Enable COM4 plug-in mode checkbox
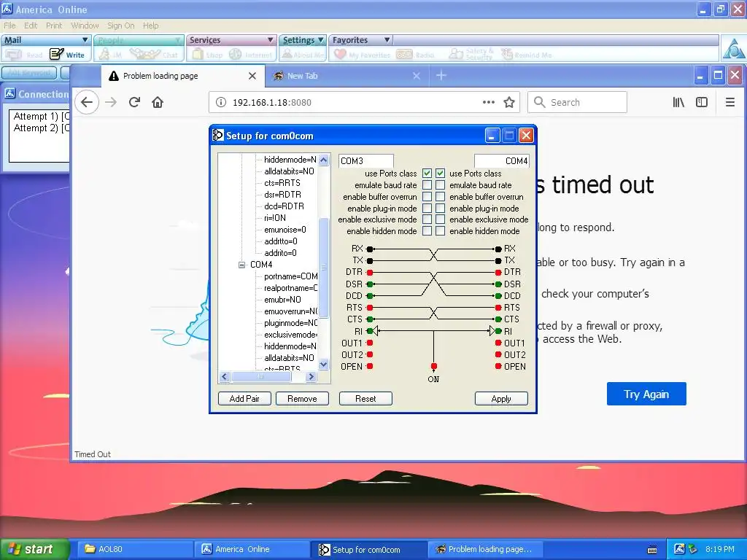Screen dimensions: 747x560 pos(440,208)
